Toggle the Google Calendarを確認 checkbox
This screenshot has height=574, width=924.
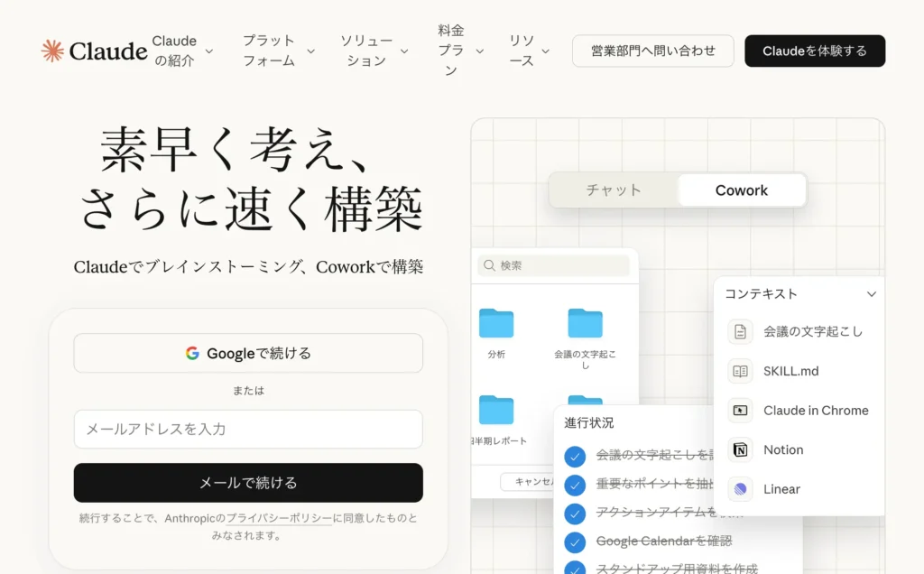tap(575, 542)
